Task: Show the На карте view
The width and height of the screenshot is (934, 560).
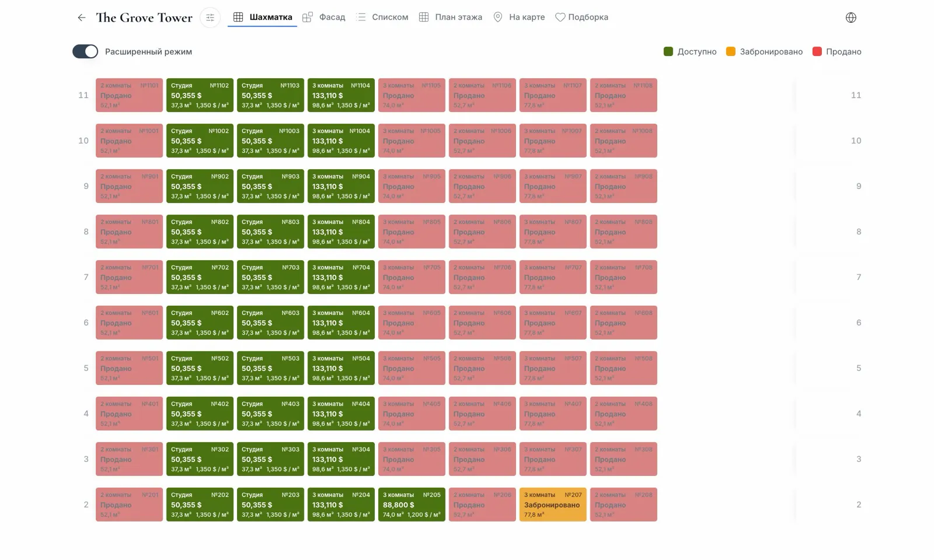Action: click(x=519, y=17)
